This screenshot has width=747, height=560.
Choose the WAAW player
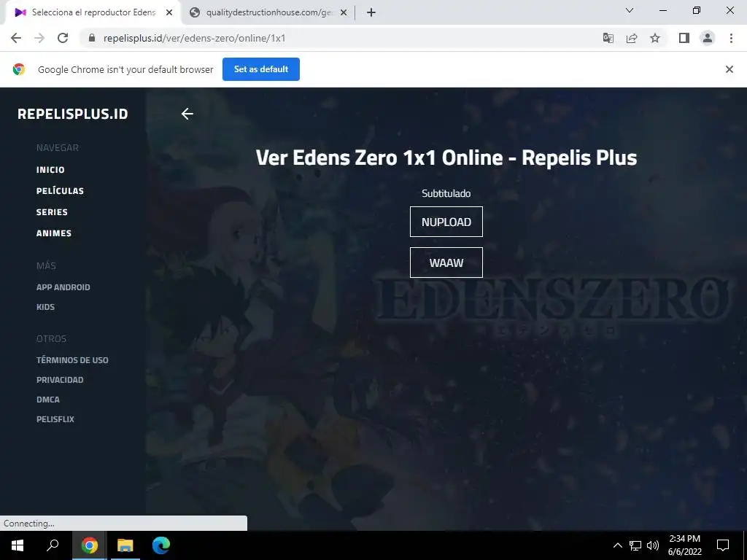click(x=446, y=262)
